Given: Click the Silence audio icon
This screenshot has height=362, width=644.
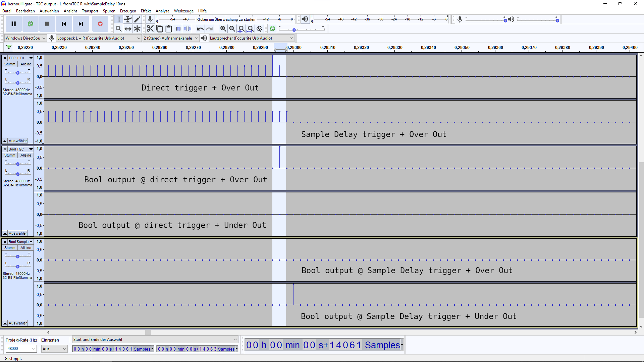Looking at the screenshot, I should [x=187, y=29].
